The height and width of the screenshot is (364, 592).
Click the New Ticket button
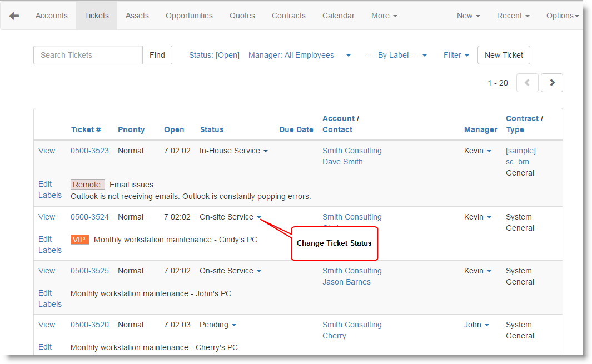(x=504, y=55)
